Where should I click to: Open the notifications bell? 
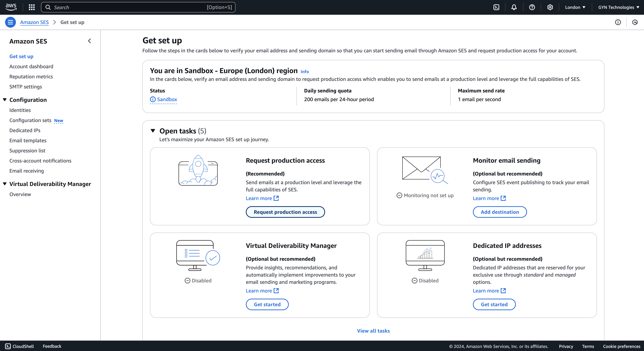point(514,7)
